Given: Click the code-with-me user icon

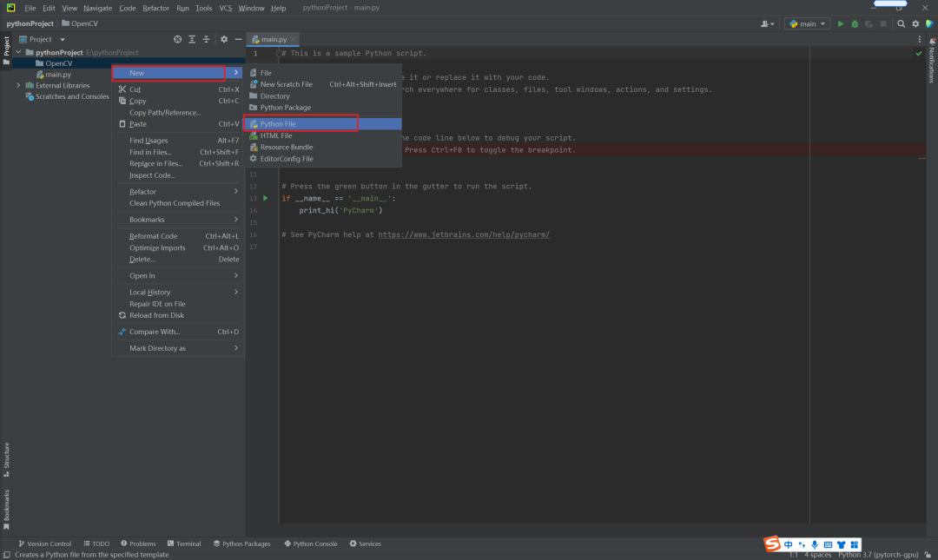Looking at the screenshot, I should [767, 24].
